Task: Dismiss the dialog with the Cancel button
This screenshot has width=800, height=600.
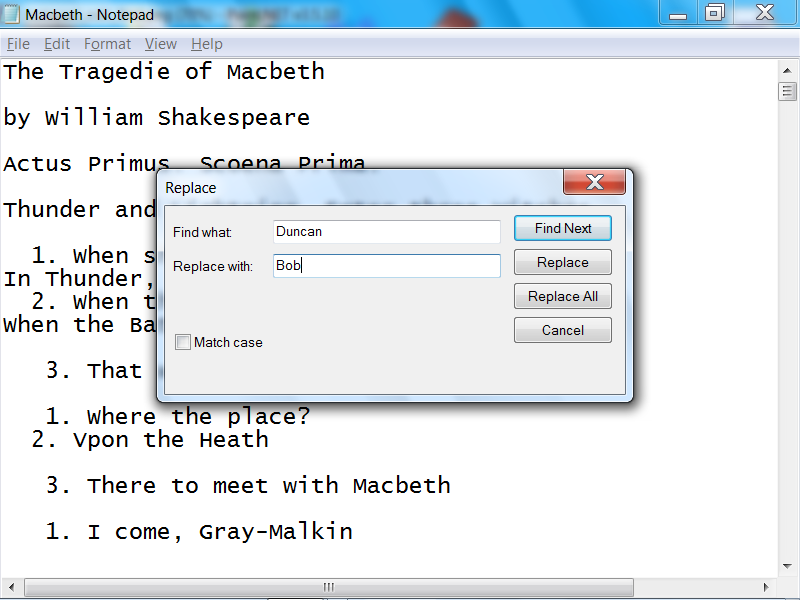Action: [x=562, y=330]
